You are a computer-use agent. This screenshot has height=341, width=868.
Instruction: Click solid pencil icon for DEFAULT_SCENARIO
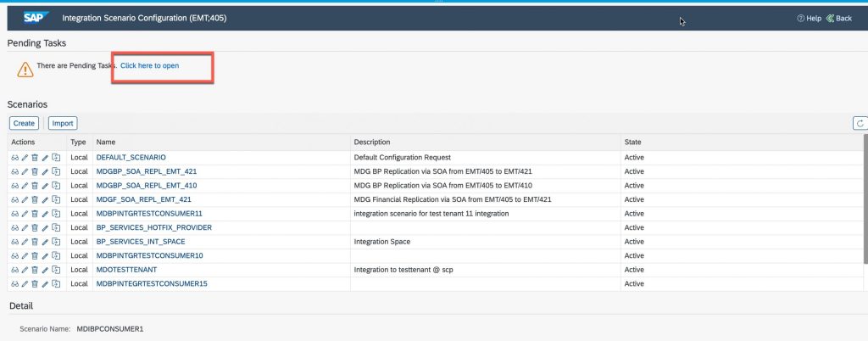(x=46, y=158)
